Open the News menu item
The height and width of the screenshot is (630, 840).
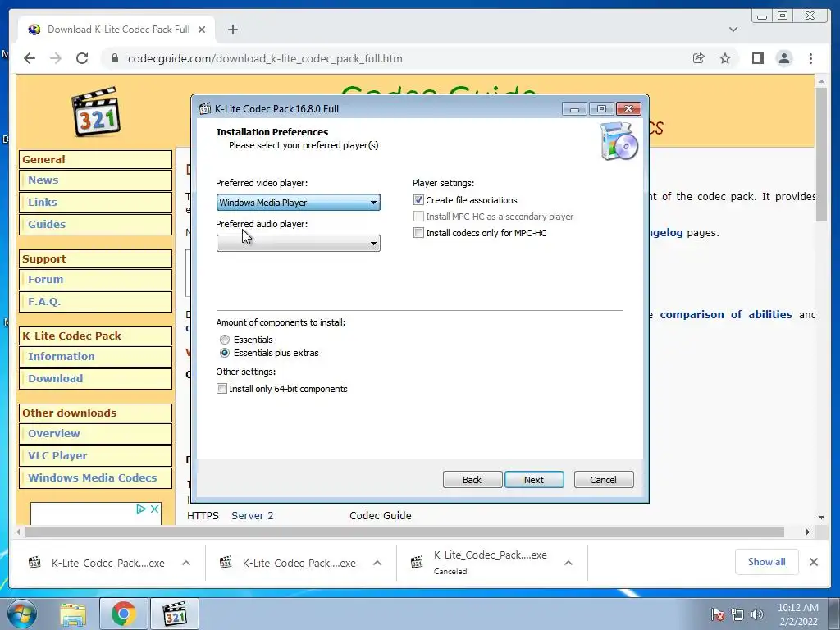click(x=95, y=180)
